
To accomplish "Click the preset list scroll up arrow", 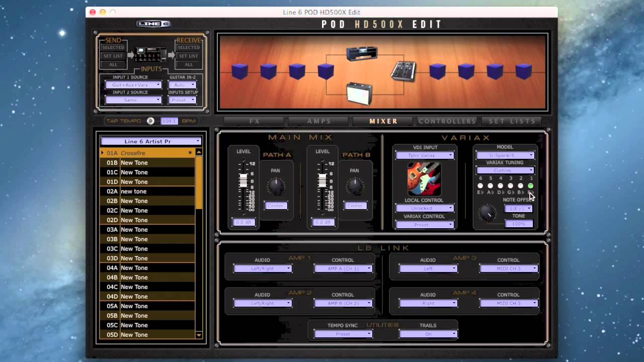I will 199,152.
